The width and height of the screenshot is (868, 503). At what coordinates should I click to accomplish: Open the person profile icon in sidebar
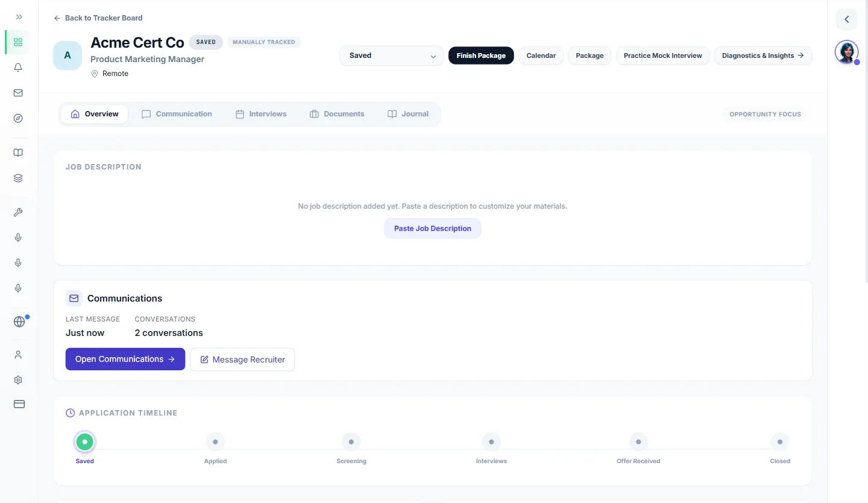click(x=18, y=355)
